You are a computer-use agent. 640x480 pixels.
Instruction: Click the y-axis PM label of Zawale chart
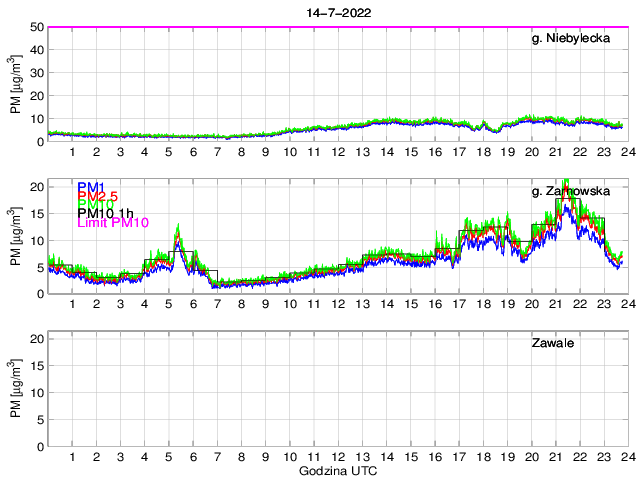point(15,392)
